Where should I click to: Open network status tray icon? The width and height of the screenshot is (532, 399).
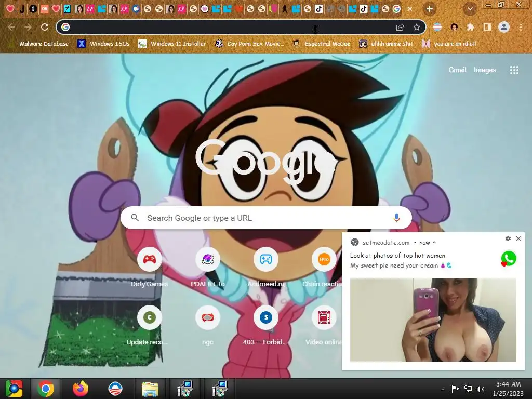coord(468,389)
